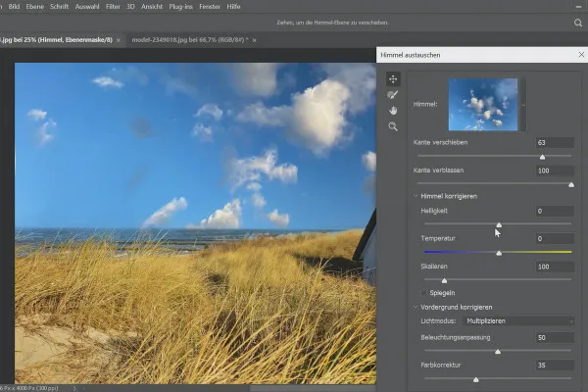Close the Himmel, Ebenenmaske document tab
This screenshot has height=392, width=588.
pos(119,40)
